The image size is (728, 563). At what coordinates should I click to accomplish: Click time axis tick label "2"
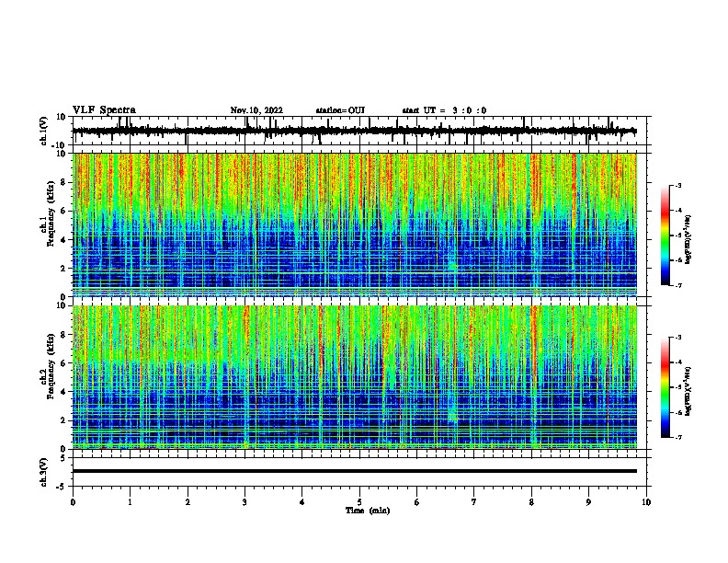click(188, 502)
